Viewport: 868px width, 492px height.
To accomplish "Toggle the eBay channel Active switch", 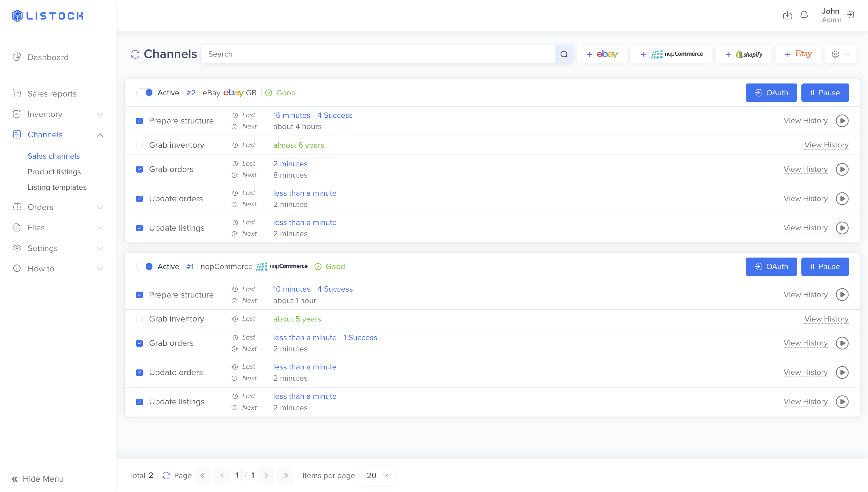I will point(145,93).
